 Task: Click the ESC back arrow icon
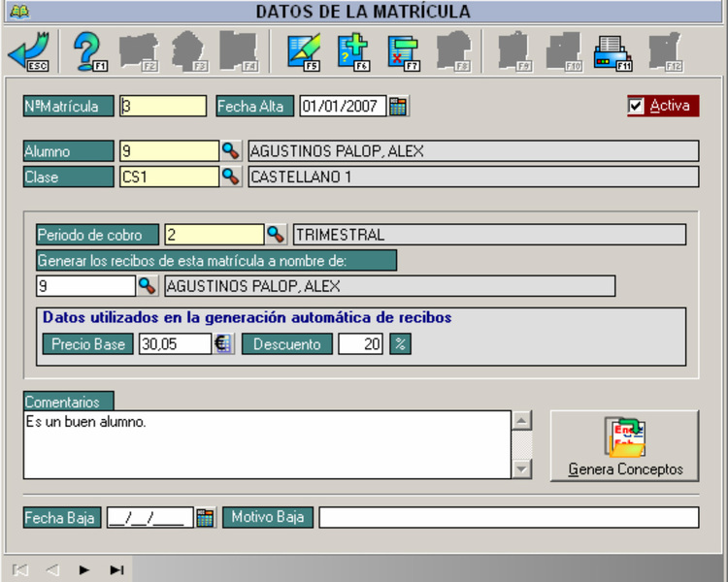pyautogui.click(x=29, y=51)
